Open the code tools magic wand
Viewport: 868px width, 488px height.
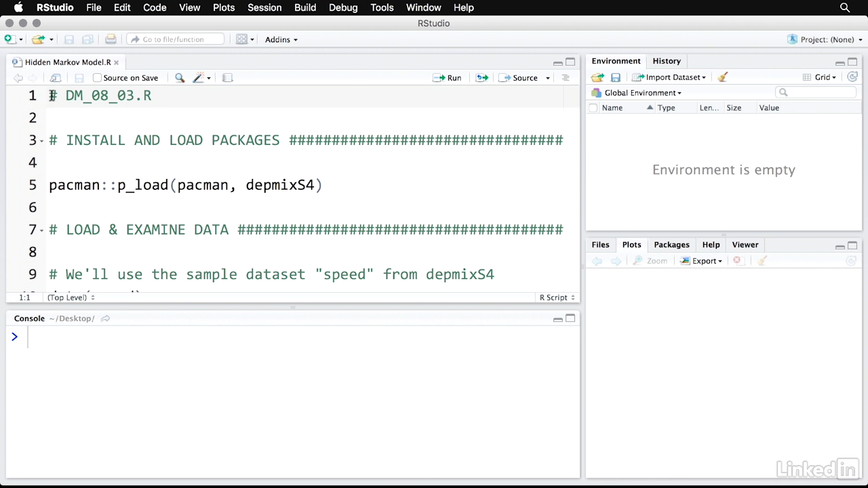click(199, 78)
